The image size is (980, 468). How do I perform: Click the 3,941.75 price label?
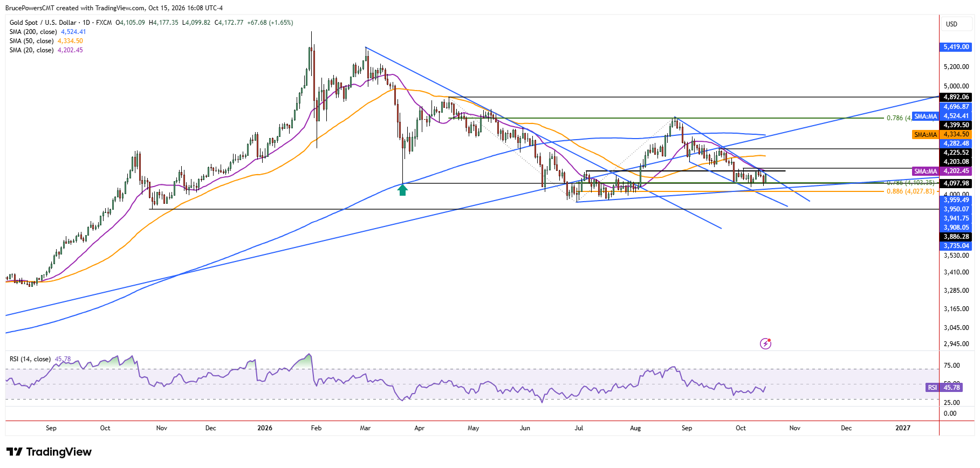pyautogui.click(x=956, y=218)
